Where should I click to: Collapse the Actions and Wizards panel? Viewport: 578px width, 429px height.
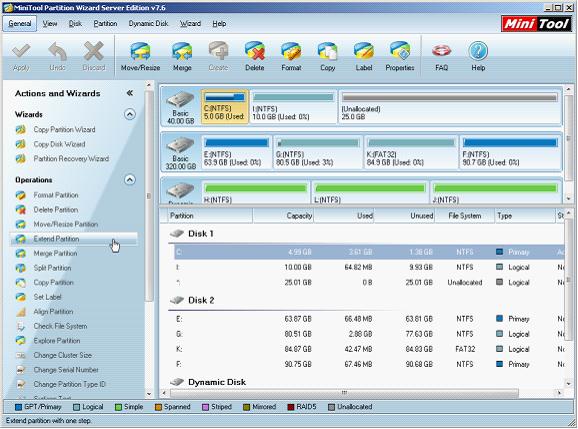[x=129, y=93]
